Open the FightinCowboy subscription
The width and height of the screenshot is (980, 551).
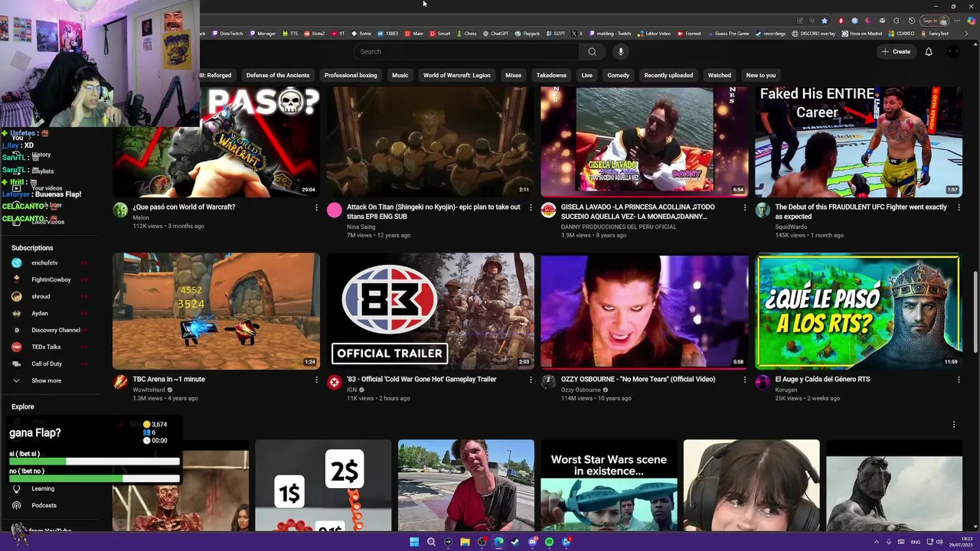[x=51, y=280]
